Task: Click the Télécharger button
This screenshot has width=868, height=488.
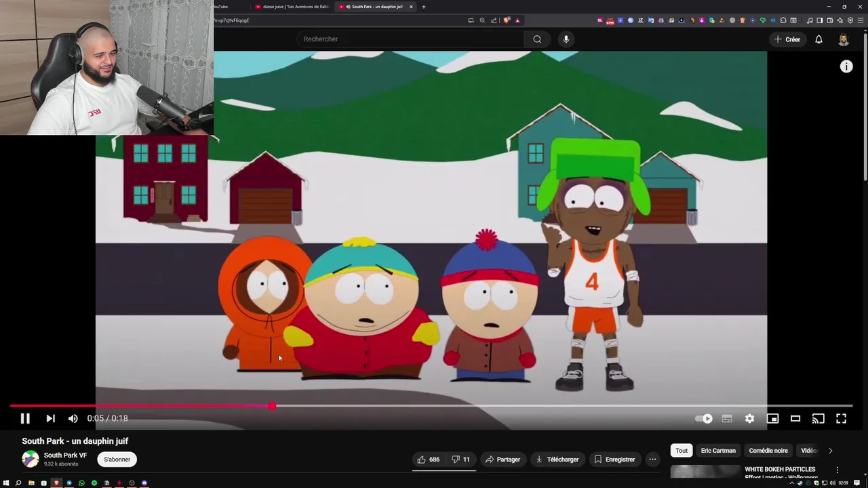Action: pos(557,460)
